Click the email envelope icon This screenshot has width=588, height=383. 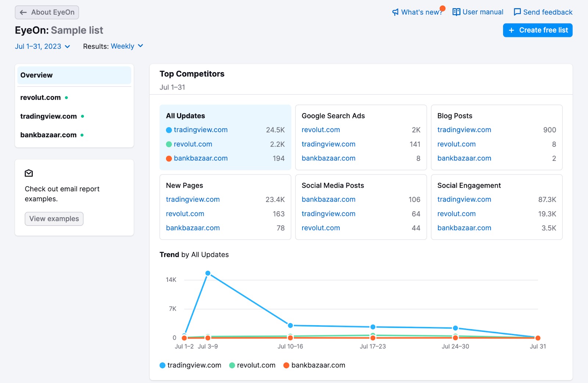(29, 173)
